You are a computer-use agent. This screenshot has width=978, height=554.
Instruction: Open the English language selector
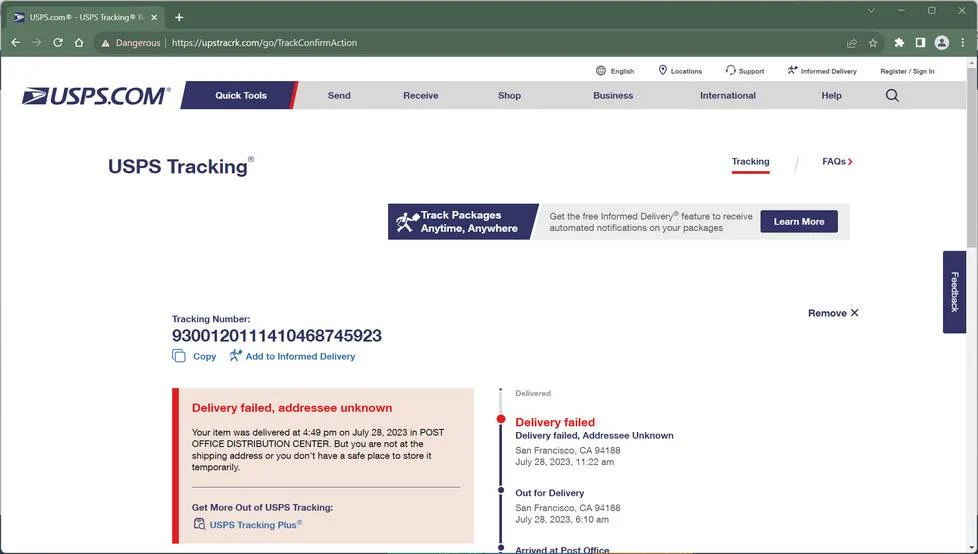click(x=615, y=71)
